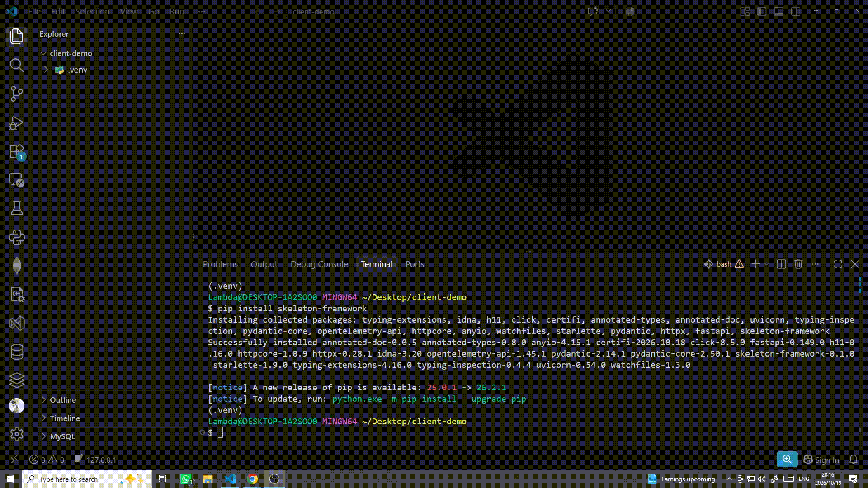Open the Search view in activity bar
The width and height of the screenshot is (868, 488).
[17, 66]
